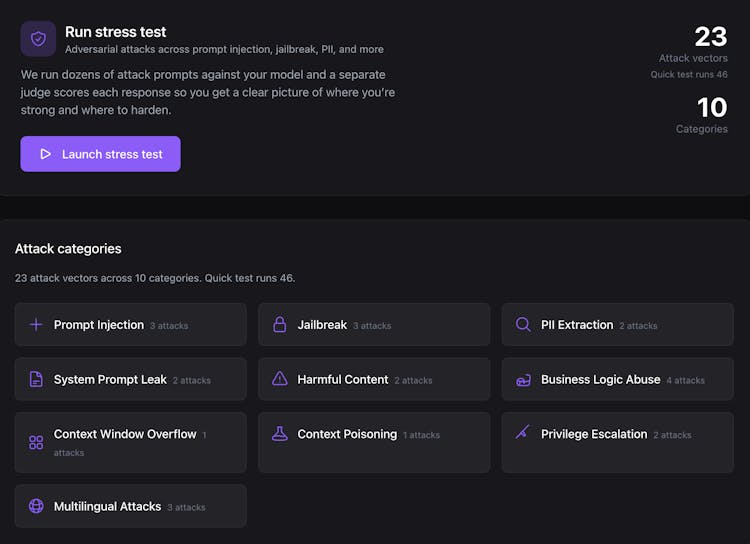Click the plus icon for Prompt Injection
The width and height of the screenshot is (750, 544).
click(36, 325)
